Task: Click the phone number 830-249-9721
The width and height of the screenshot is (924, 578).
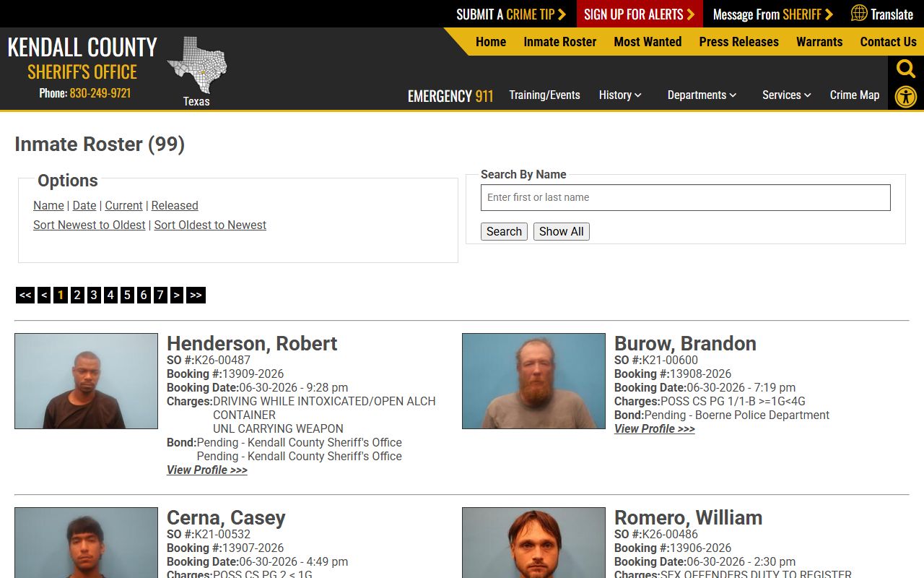Action: tap(100, 93)
